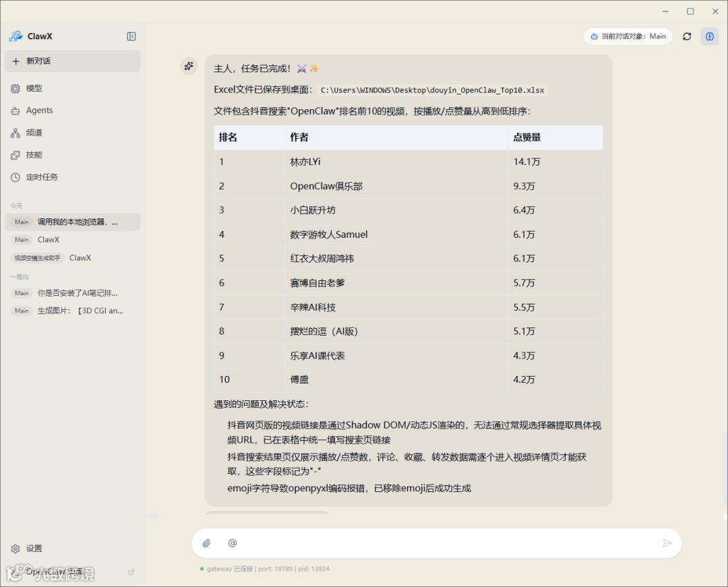728x587 pixels.
Task: Click the @ mention icon
Action: 233,543
